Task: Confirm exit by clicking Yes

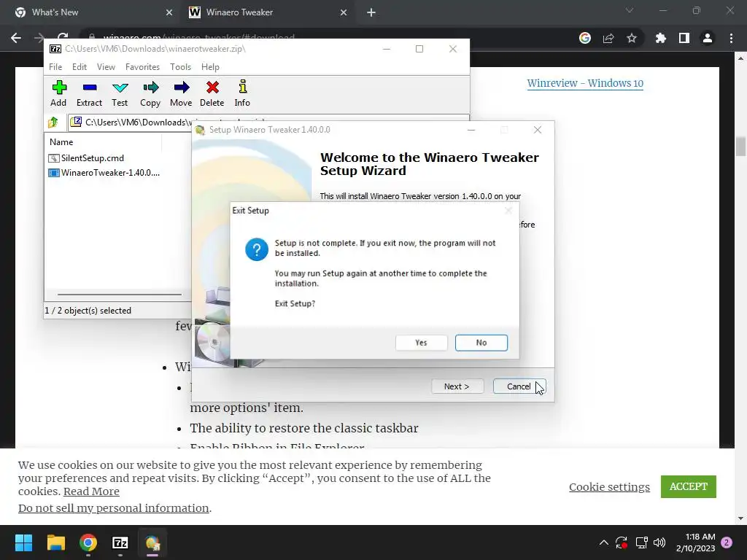Action: pyautogui.click(x=421, y=343)
